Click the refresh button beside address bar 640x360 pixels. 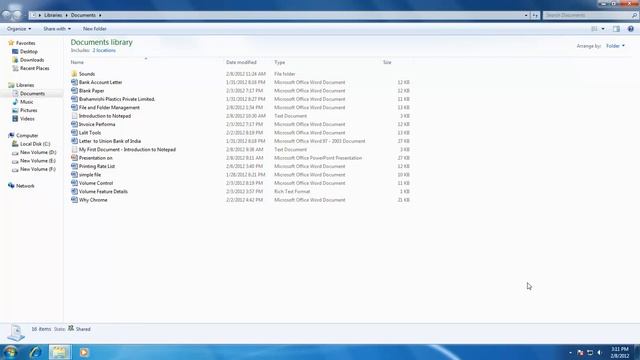point(535,15)
